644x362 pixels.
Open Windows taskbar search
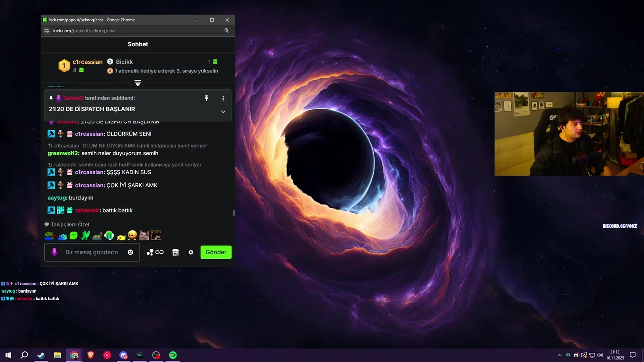[24, 355]
